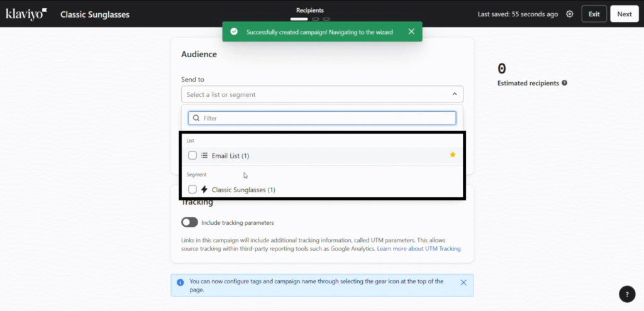Viewport: 644px width, 311px height.
Task: Open the help question mark button
Action: [626, 293]
